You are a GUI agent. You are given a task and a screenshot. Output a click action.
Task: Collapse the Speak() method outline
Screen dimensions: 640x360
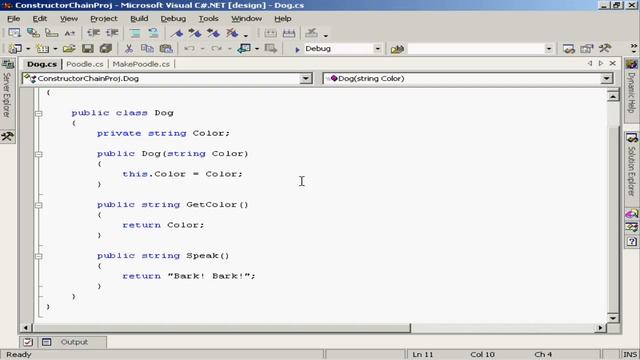pos(38,256)
